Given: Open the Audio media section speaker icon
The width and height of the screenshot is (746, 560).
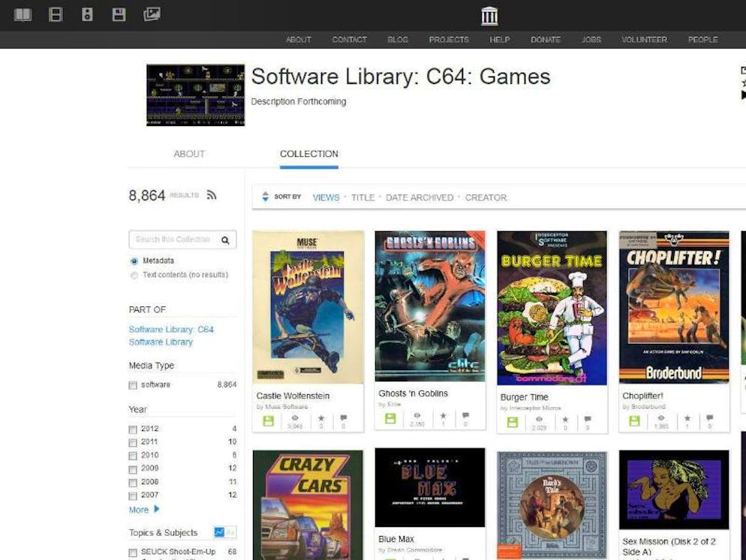Looking at the screenshot, I should point(87,15).
